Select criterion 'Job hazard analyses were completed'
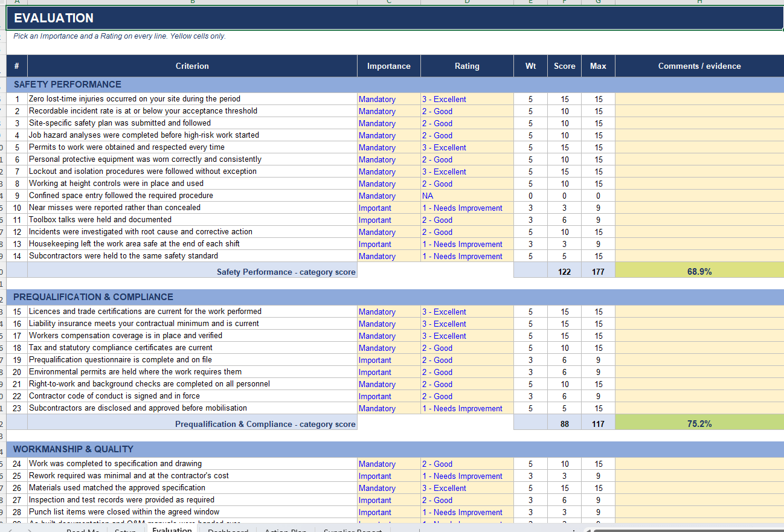 (x=192, y=135)
